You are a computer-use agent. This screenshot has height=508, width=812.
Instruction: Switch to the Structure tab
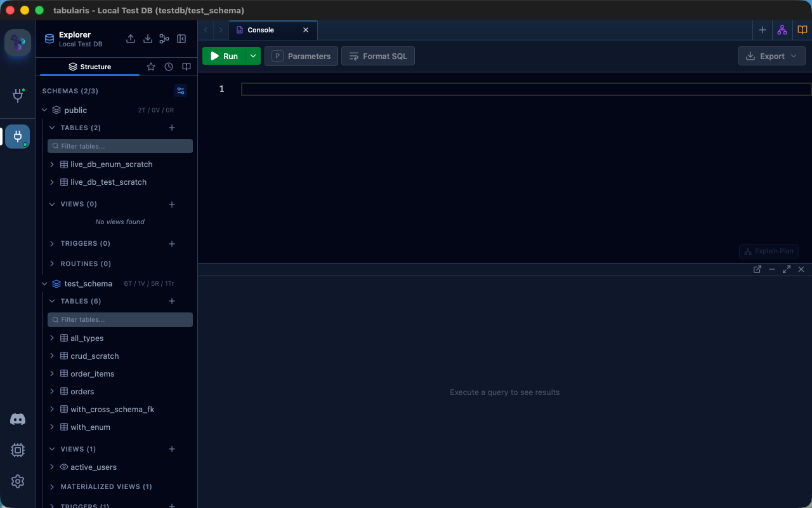89,67
